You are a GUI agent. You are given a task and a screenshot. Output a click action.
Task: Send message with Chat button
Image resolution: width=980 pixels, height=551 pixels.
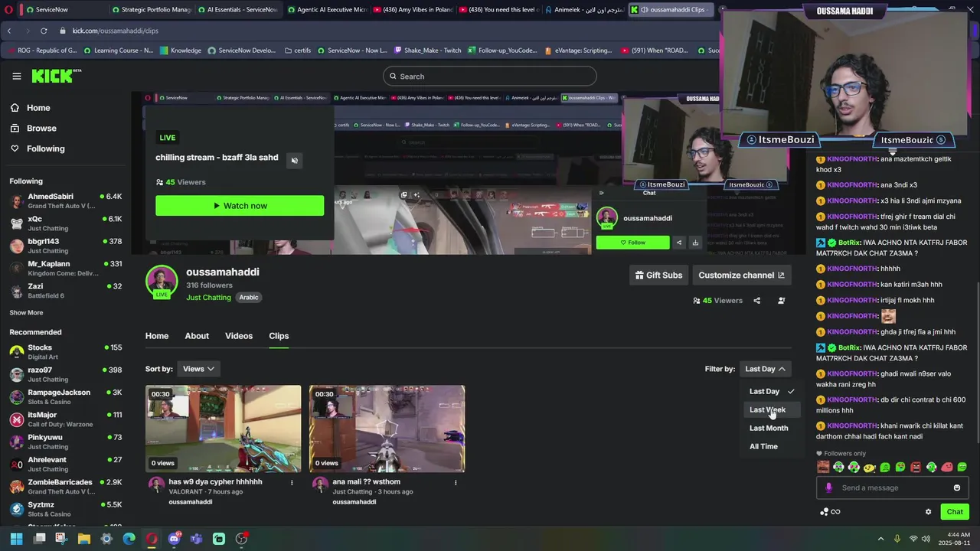(955, 512)
